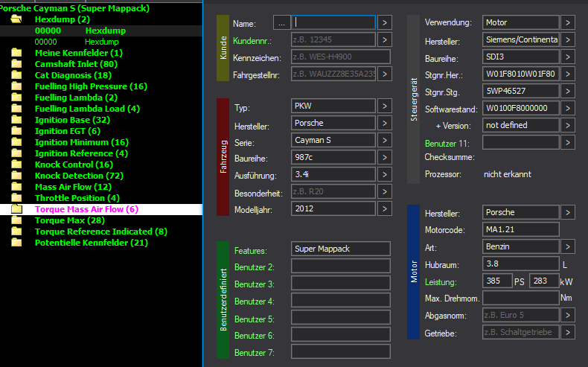Open the arrow beside Stgnr.Her. field
The image size is (588, 367).
tap(568, 74)
